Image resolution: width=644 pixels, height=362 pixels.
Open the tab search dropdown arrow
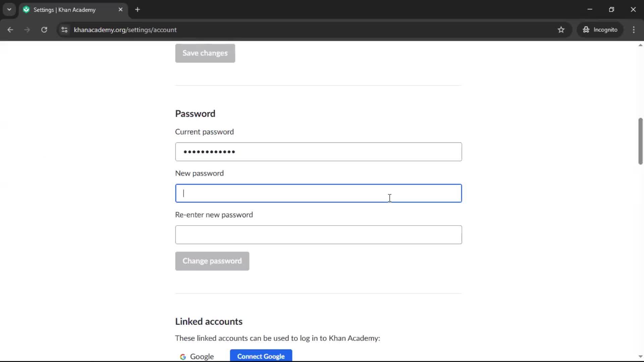[x=9, y=9]
